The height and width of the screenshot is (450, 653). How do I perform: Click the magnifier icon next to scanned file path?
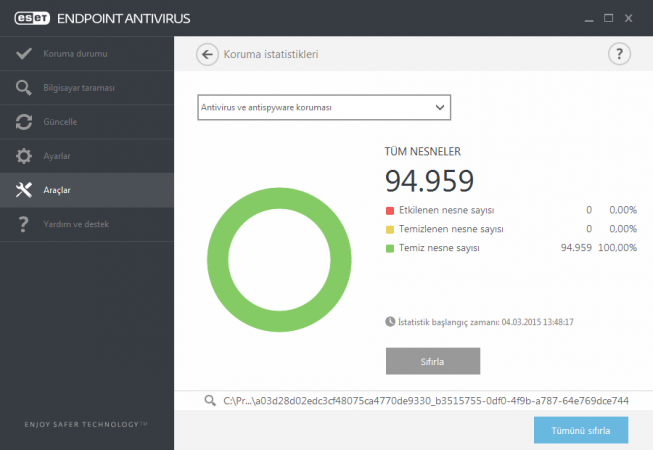point(210,400)
